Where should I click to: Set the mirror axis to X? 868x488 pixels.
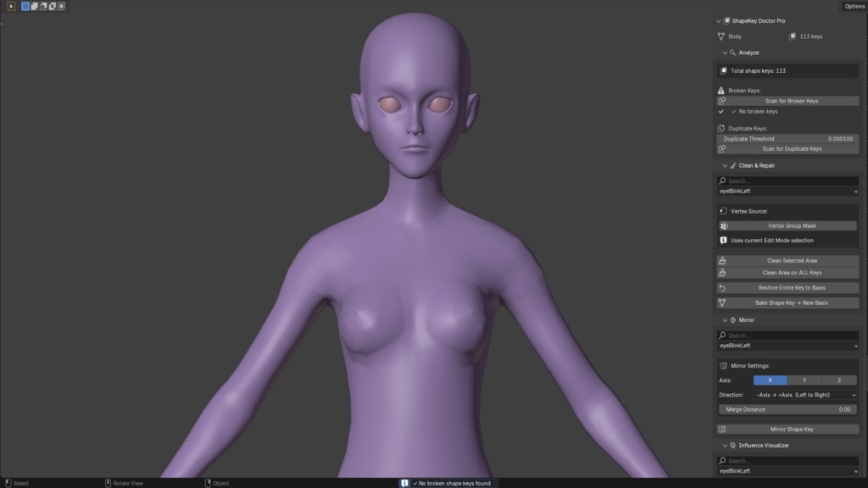point(770,380)
